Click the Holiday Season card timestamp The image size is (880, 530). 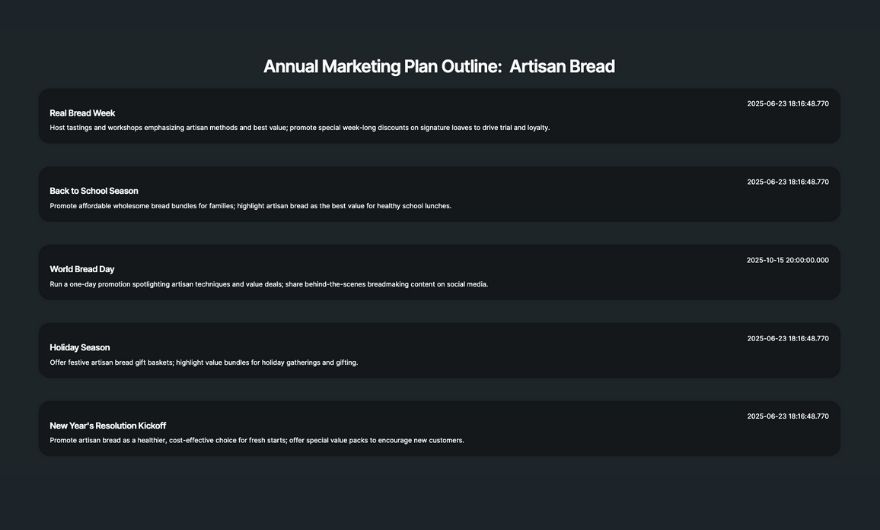787,338
